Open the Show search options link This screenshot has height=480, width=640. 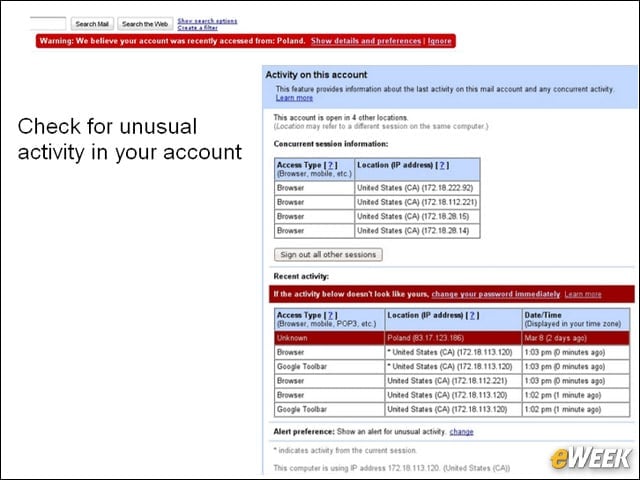[x=207, y=21]
